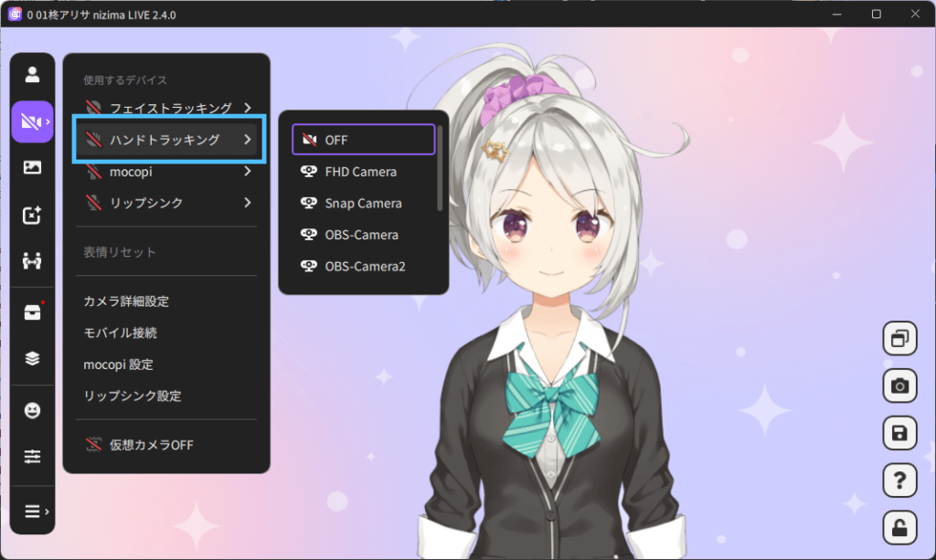Open the expression smiley face icon
The image size is (936, 560).
(x=32, y=410)
